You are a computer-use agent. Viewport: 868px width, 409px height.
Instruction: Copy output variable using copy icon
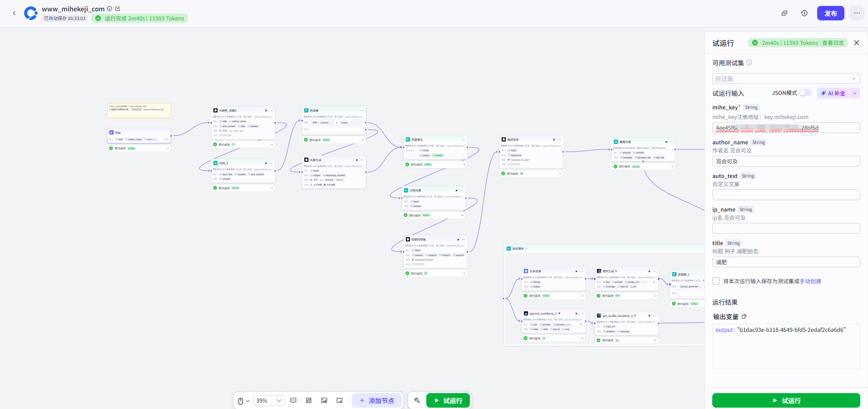744,316
